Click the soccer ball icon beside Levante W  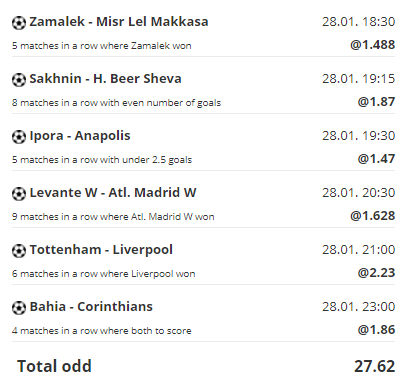19,194
